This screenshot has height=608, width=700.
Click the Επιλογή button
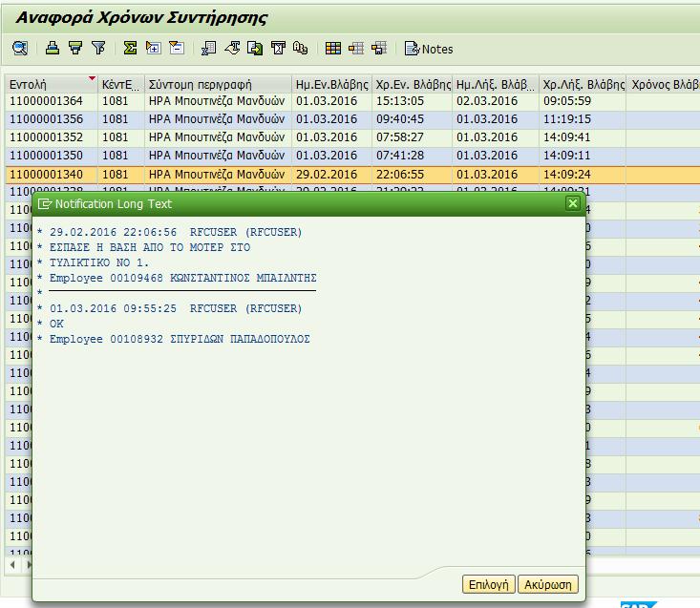click(489, 584)
